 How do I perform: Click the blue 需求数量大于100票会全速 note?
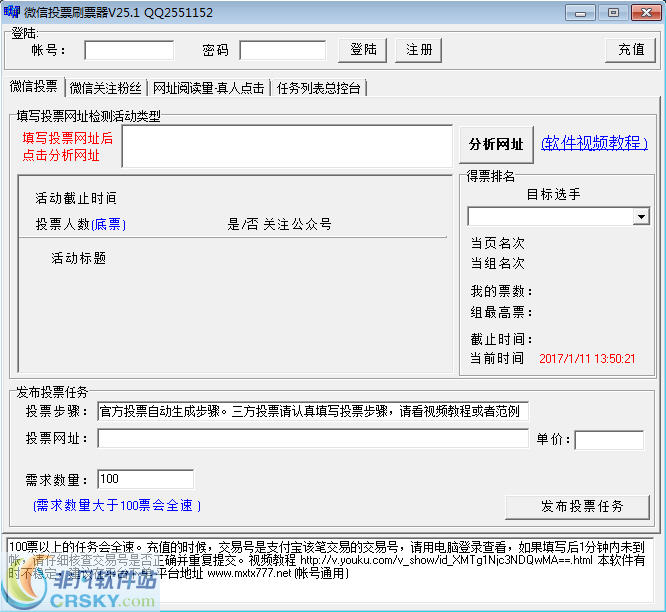[117, 505]
